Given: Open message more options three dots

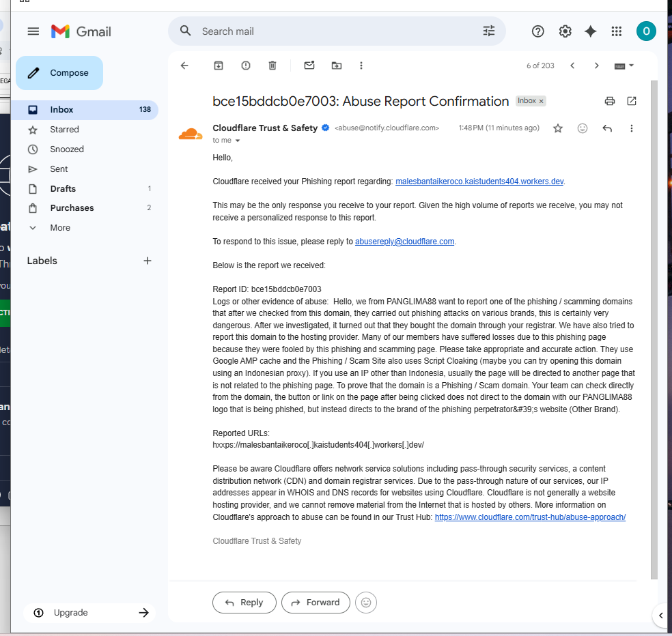Looking at the screenshot, I should coord(631,128).
